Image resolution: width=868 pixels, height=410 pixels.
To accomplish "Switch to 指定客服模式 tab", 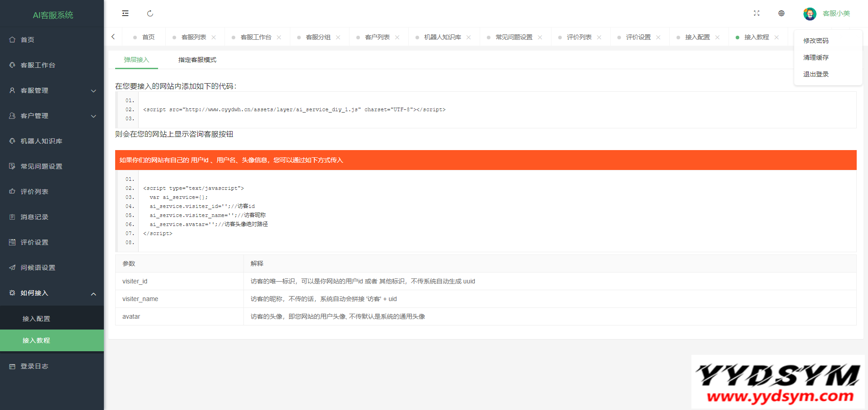I will 197,60.
